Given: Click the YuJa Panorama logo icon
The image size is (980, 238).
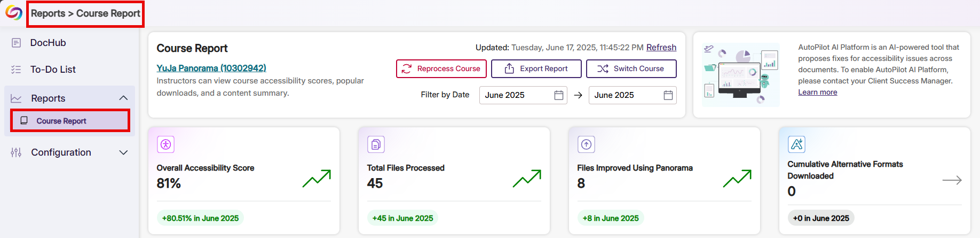Looking at the screenshot, I should 13,13.
